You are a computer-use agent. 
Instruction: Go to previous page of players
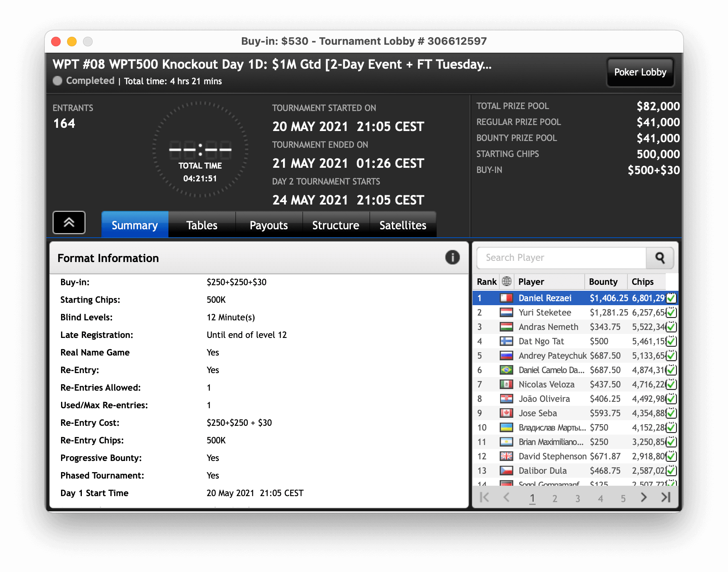click(506, 497)
